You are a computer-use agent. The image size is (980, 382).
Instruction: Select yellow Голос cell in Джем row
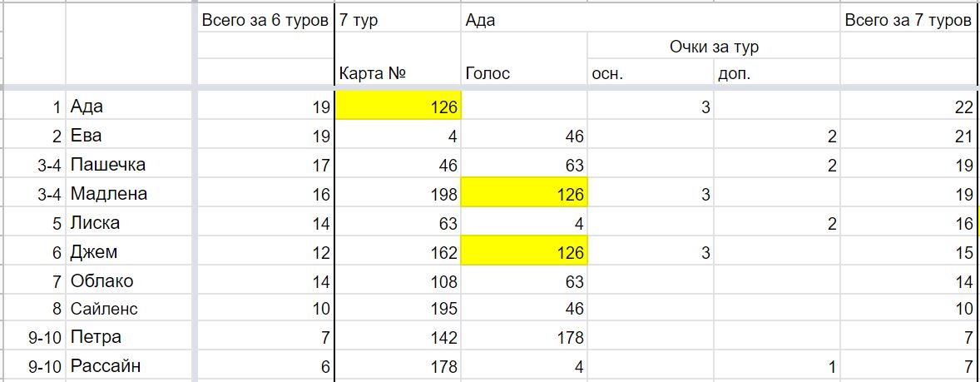[x=524, y=251]
